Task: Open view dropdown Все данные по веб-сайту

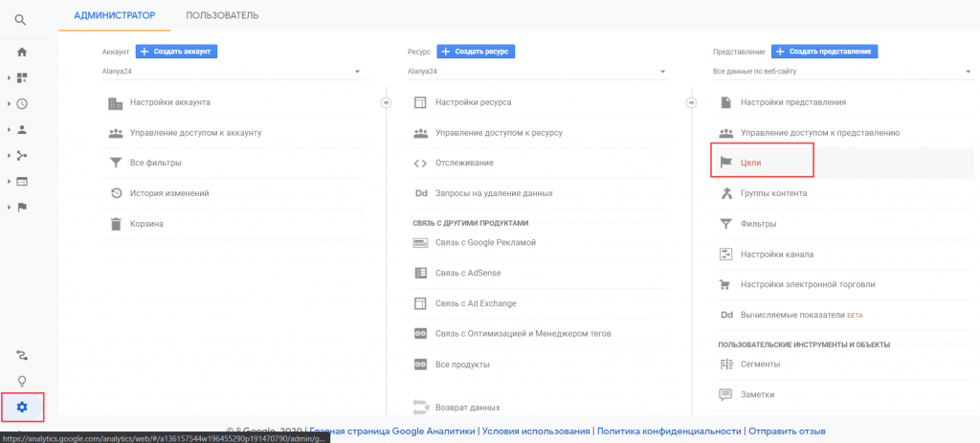Action: click(842, 72)
